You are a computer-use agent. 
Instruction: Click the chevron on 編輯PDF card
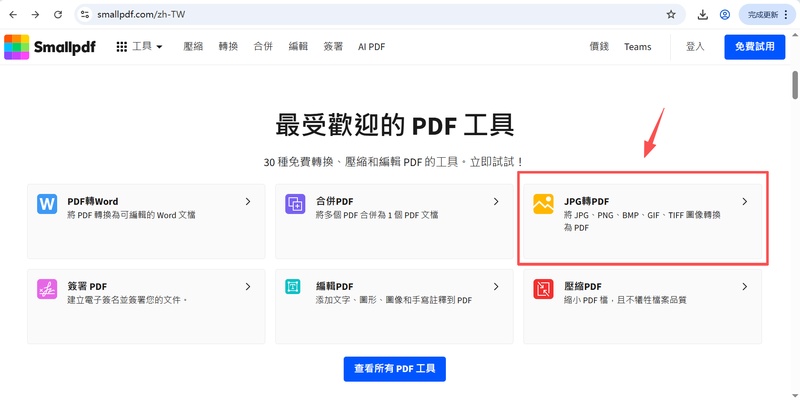click(x=496, y=287)
